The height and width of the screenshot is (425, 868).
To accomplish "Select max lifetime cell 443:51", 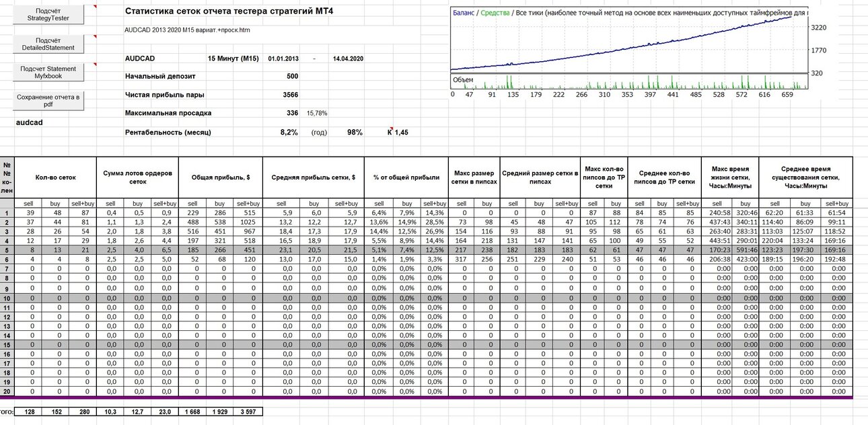I will coord(716,241).
